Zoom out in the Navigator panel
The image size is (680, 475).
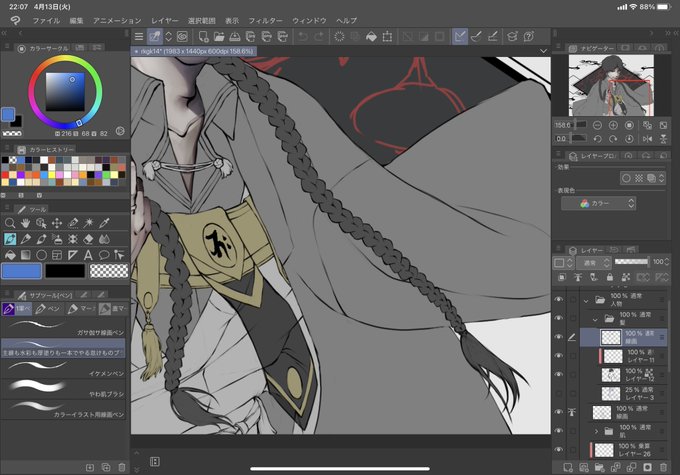point(597,125)
